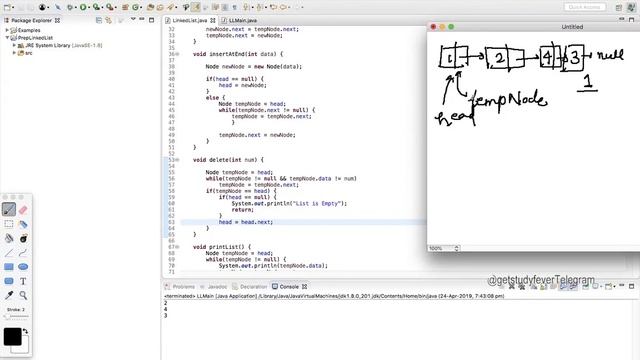Click the Debug bug icon in toolbar
Image resolution: width=640 pixels, height=360 pixels.
(70, 7)
